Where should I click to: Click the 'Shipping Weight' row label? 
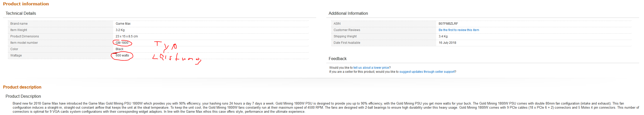pyautogui.click(x=345, y=36)
